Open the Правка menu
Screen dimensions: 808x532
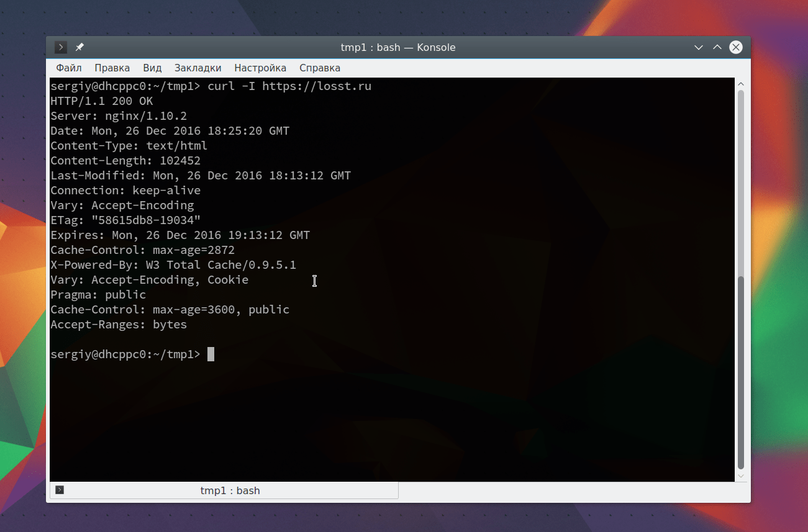point(112,68)
